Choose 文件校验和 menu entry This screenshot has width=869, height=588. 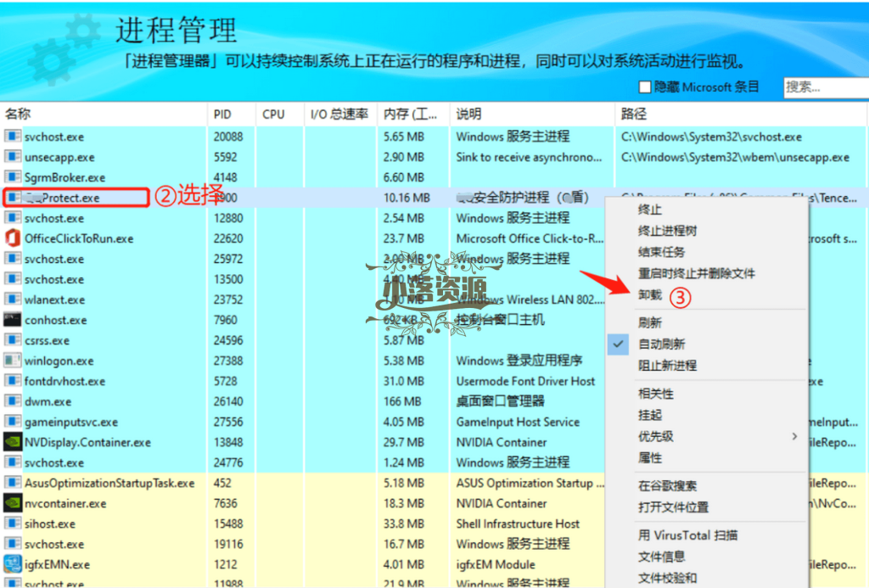[x=667, y=578]
